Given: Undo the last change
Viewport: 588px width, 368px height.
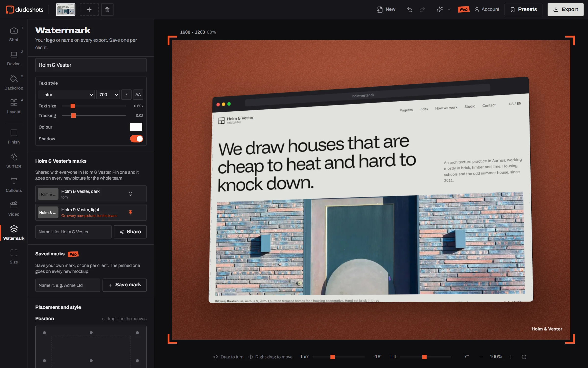Looking at the screenshot, I should click(410, 10).
